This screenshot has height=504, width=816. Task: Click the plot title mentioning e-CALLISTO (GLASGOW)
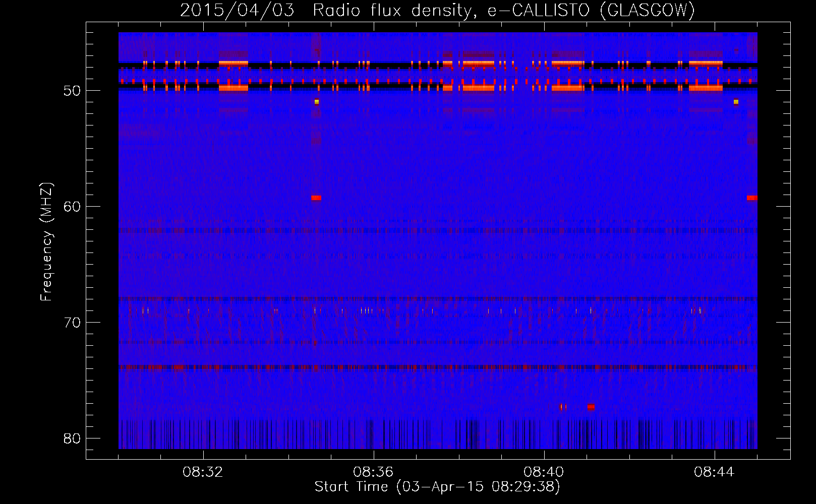437,10
